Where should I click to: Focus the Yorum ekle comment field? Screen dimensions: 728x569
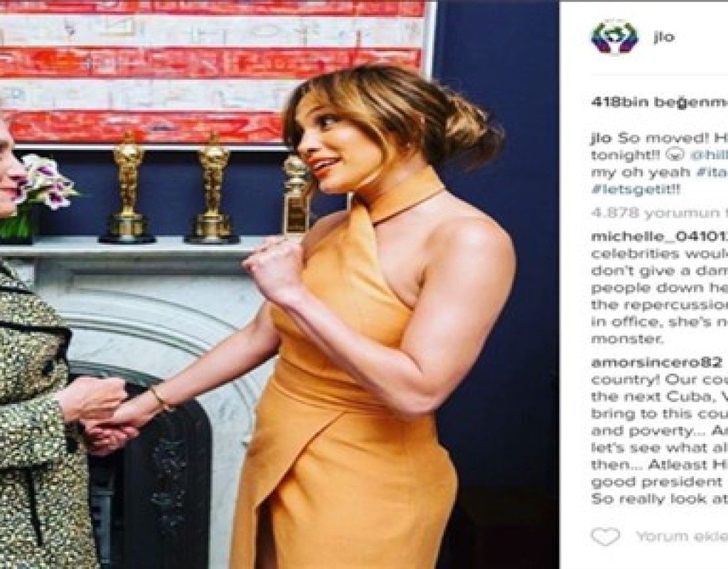coord(681,536)
